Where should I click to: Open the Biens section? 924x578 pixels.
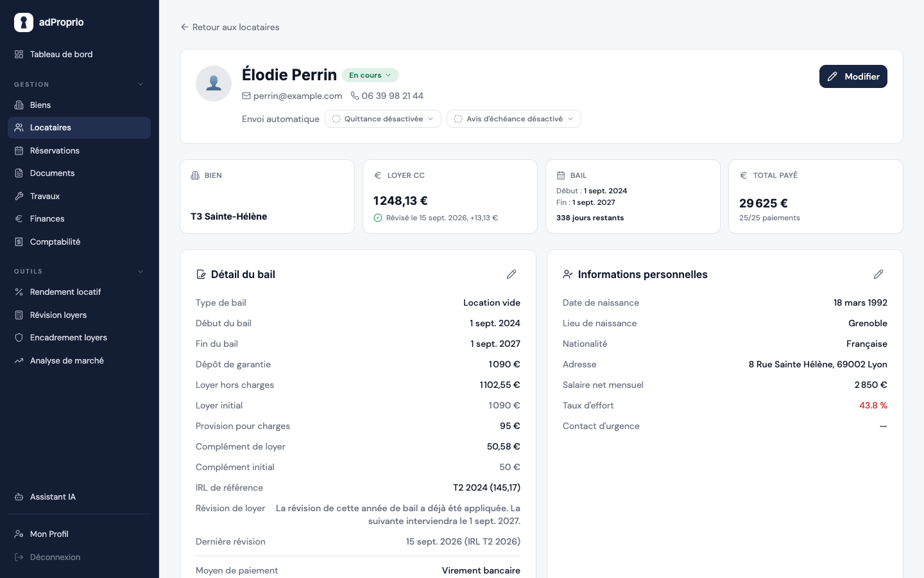click(x=79, y=105)
